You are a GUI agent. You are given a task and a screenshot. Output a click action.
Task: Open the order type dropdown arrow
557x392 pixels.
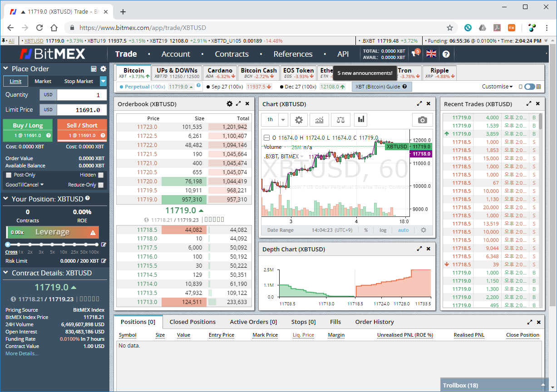[x=104, y=81]
